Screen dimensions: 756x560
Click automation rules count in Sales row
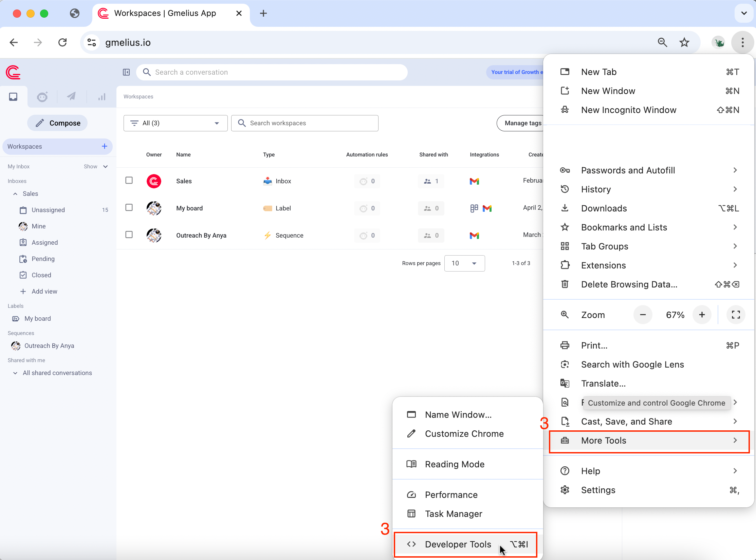(367, 181)
